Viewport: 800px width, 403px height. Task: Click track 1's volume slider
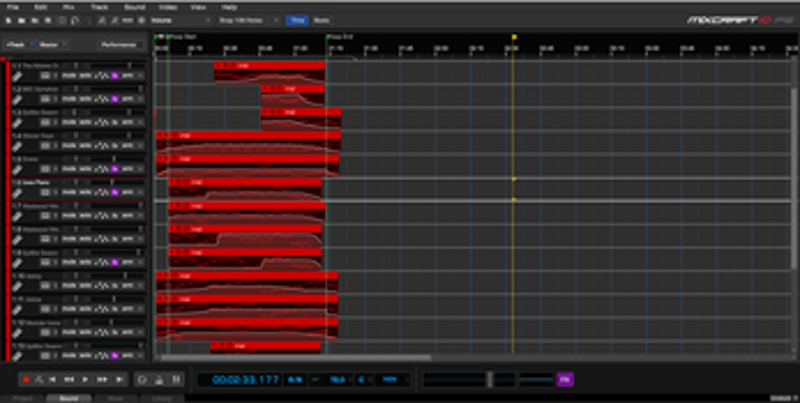click(x=119, y=65)
